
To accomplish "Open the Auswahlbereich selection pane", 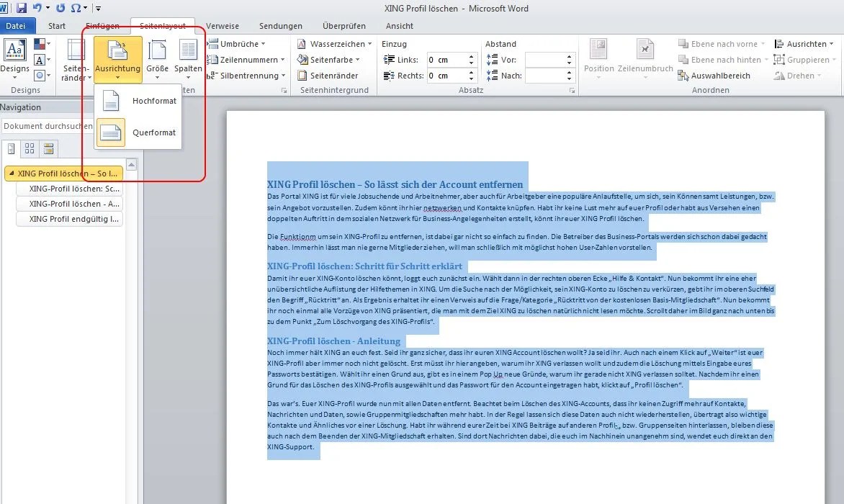I will click(x=714, y=76).
